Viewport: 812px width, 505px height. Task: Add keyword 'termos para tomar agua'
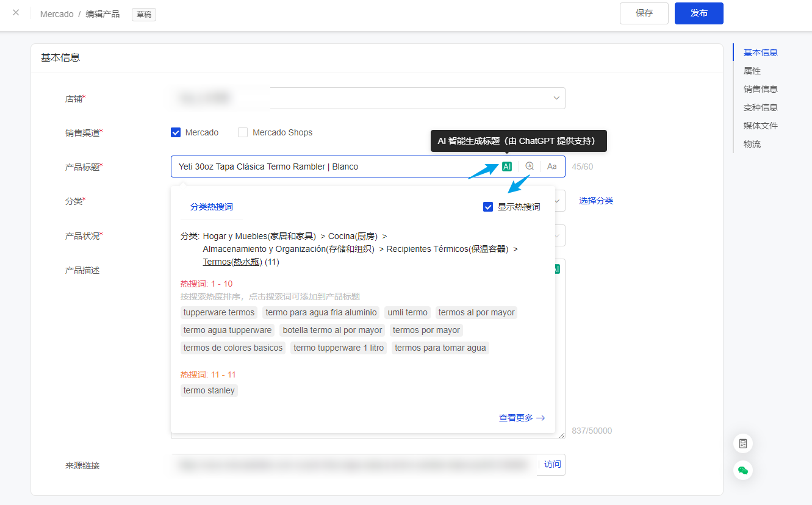440,348
